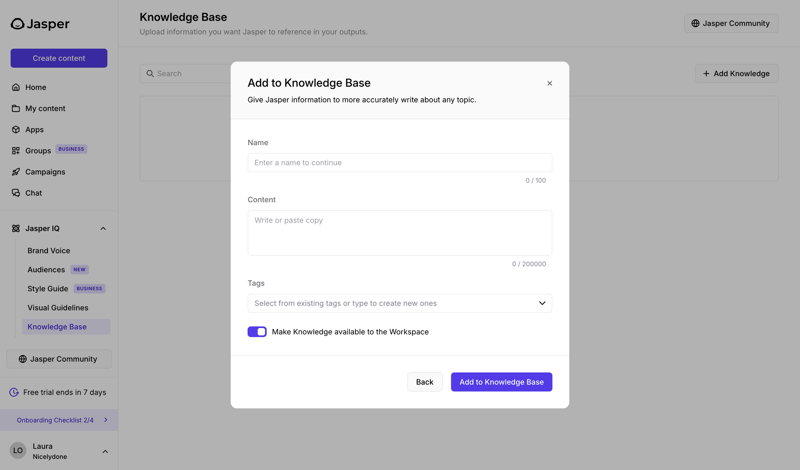
Task: Click the Jasper logo in the sidebar
Action: (x=40, y=24)
